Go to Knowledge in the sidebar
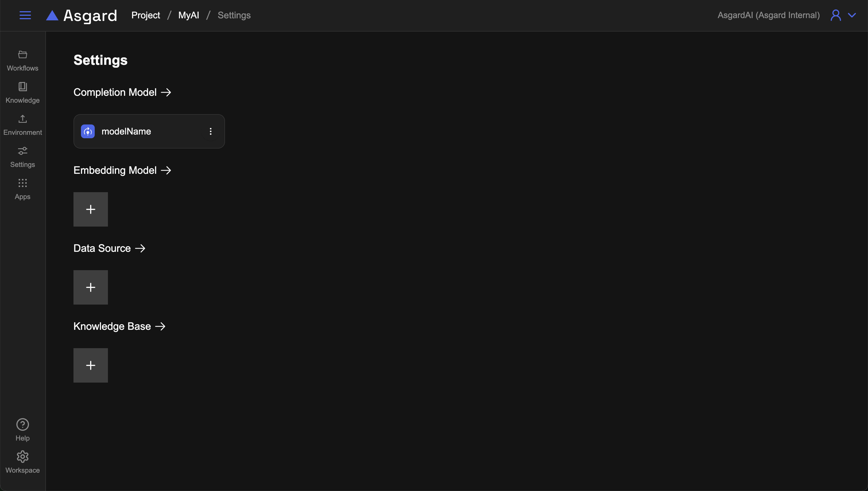 click(x=23, y=93)
